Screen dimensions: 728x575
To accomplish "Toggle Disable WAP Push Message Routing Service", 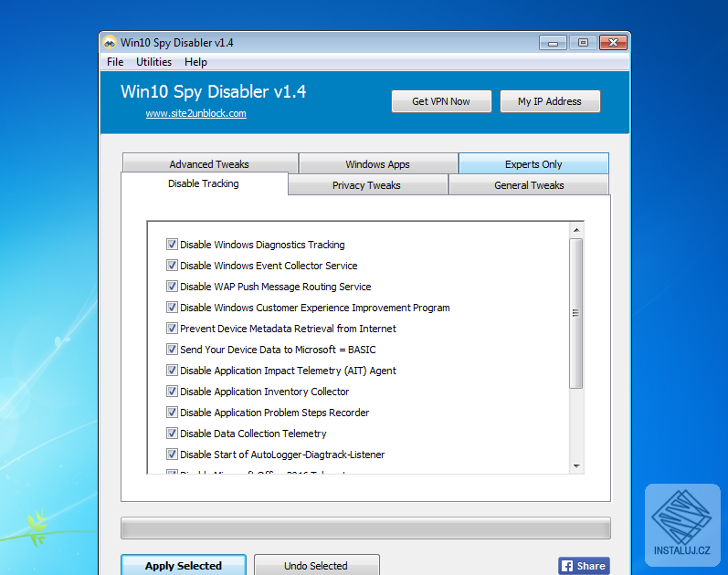I will click(172, 286).
